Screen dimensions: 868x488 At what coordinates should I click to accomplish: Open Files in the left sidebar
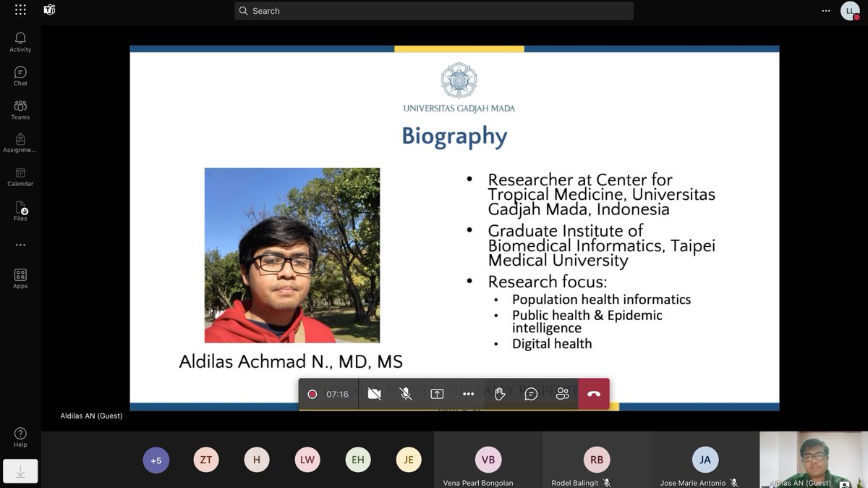tap(20, 211)
